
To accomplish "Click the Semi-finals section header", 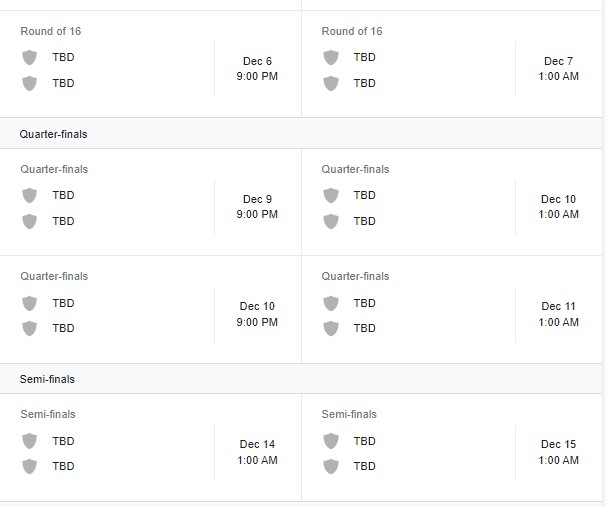I will click(47, 379).
